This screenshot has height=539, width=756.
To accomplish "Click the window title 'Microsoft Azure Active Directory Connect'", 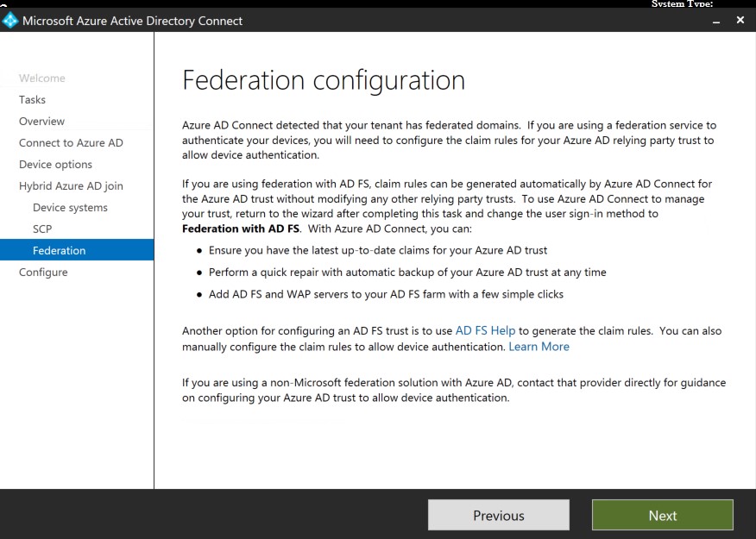I will click(x=132, y=22).
